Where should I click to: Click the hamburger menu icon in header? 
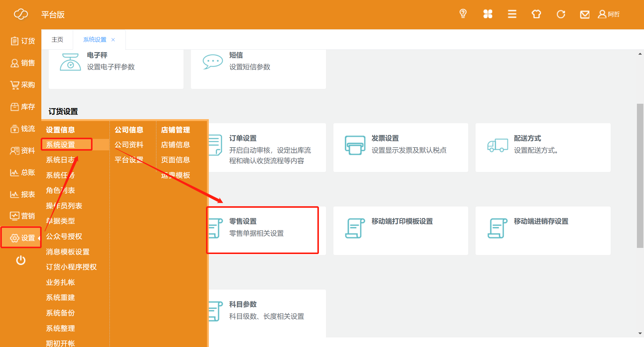pos(512,14)
